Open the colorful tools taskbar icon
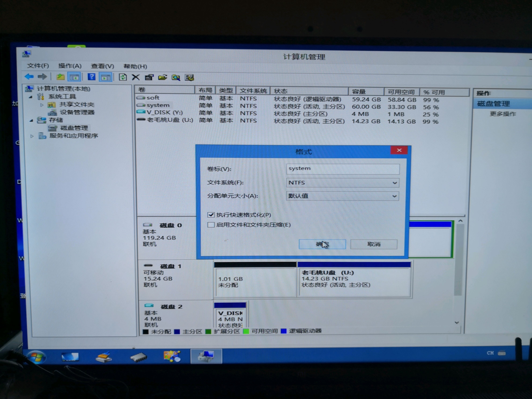 coord(172,356)
